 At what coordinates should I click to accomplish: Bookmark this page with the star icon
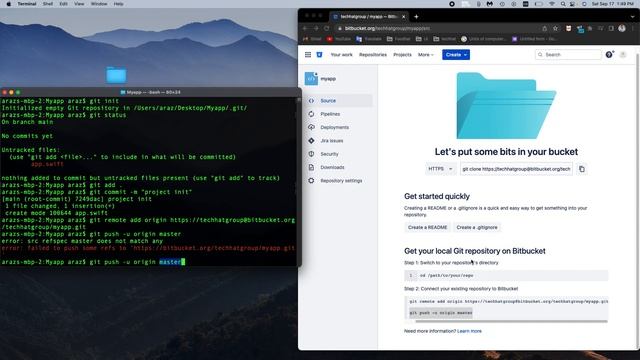click(x=555, y=29)
